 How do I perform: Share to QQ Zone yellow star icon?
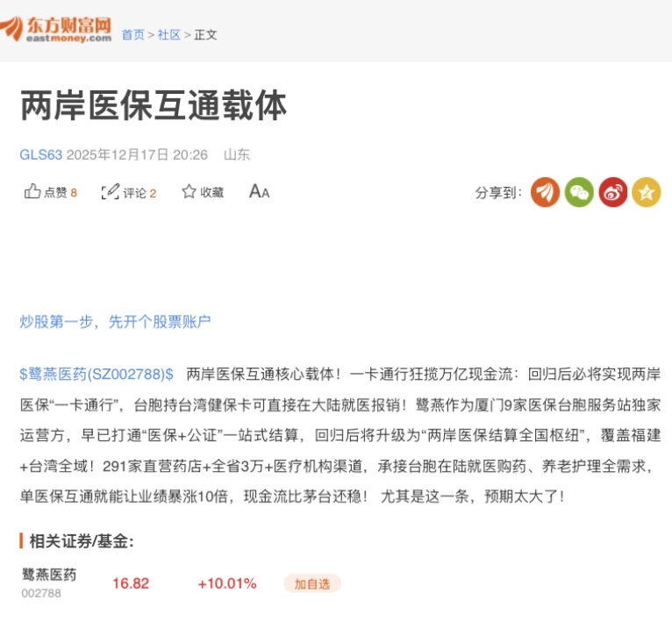647,192
